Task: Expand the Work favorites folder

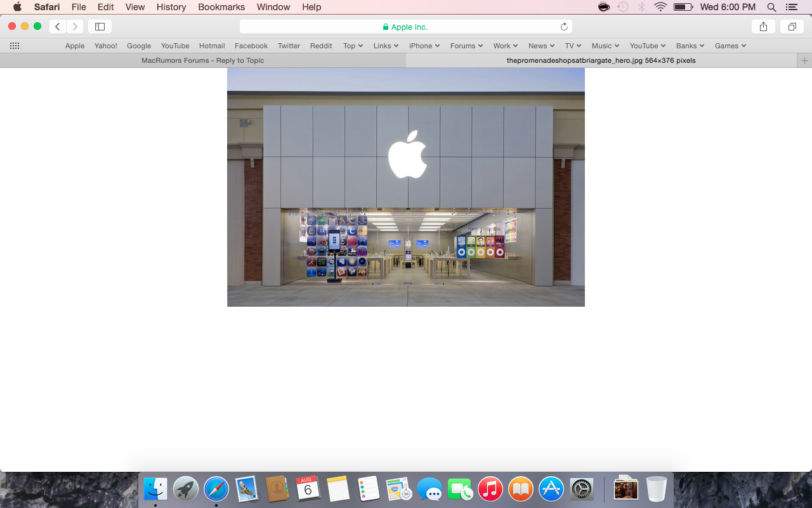Action: [x=506, y=46]
